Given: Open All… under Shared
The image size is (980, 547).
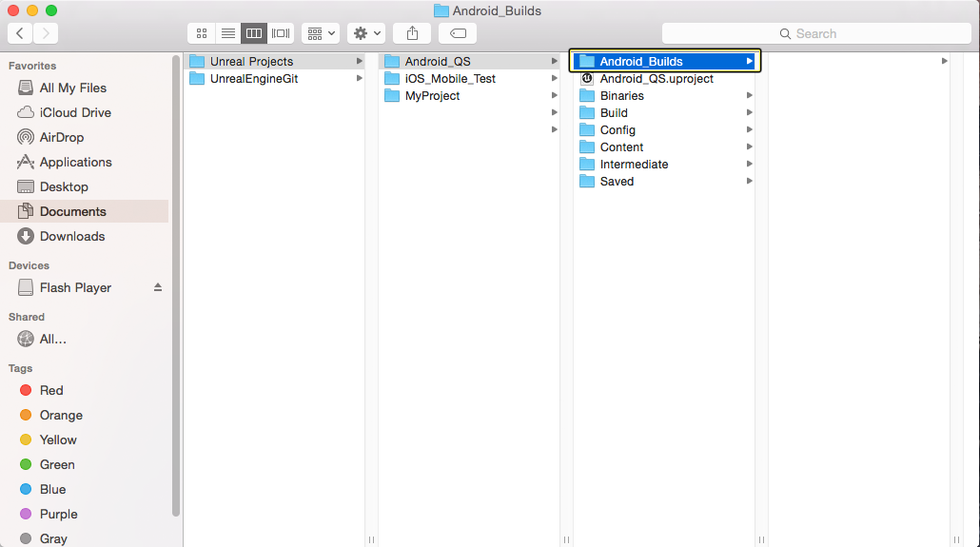Looking at the screenshot, I should click(x=85, y=339).
